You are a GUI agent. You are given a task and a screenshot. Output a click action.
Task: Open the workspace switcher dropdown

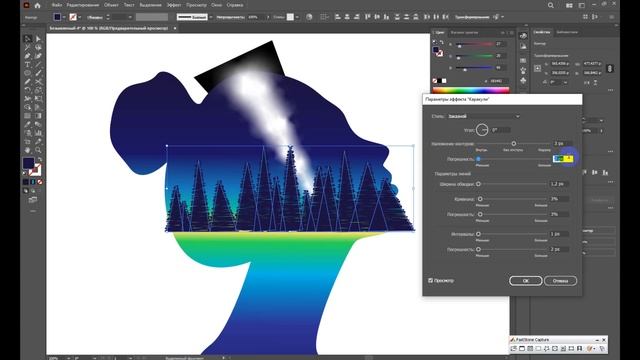582,5
